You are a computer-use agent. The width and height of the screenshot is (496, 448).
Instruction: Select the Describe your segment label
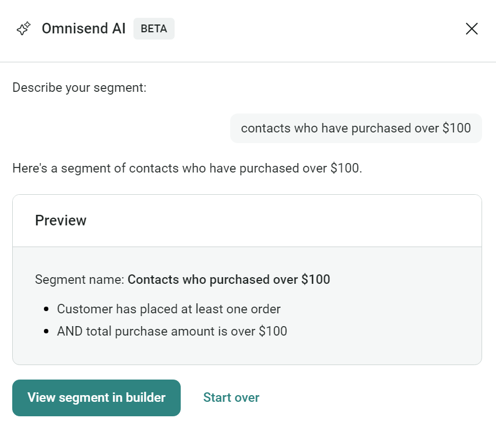point(80,87)
